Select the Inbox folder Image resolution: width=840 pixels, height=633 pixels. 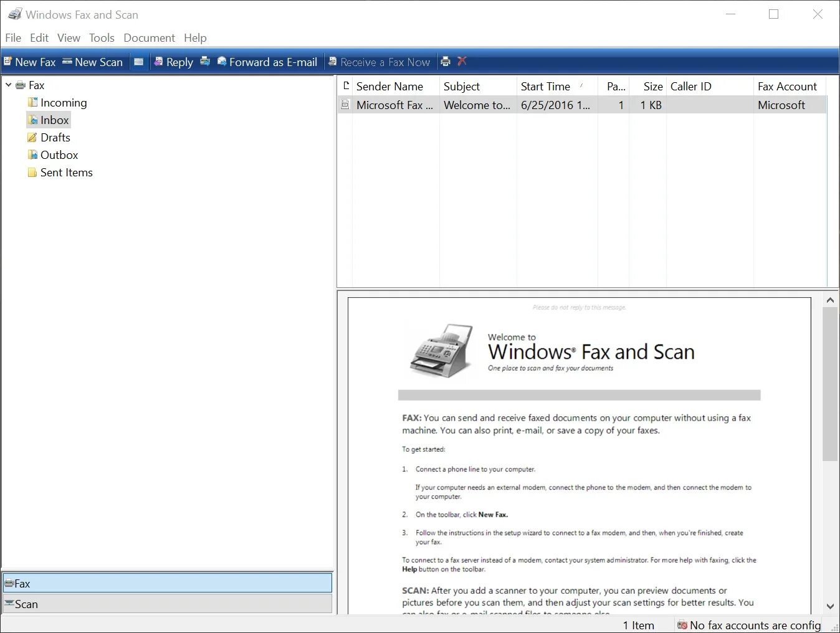[x=49, y=120]
